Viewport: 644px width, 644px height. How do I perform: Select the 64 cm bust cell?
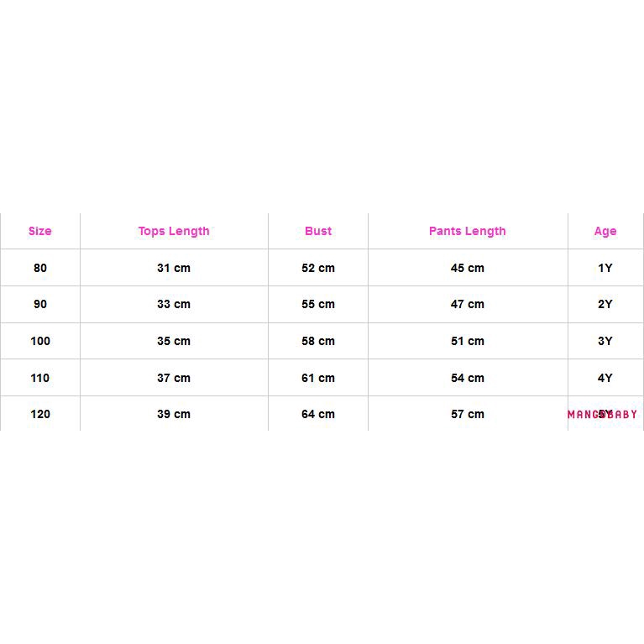click(318, 414)
